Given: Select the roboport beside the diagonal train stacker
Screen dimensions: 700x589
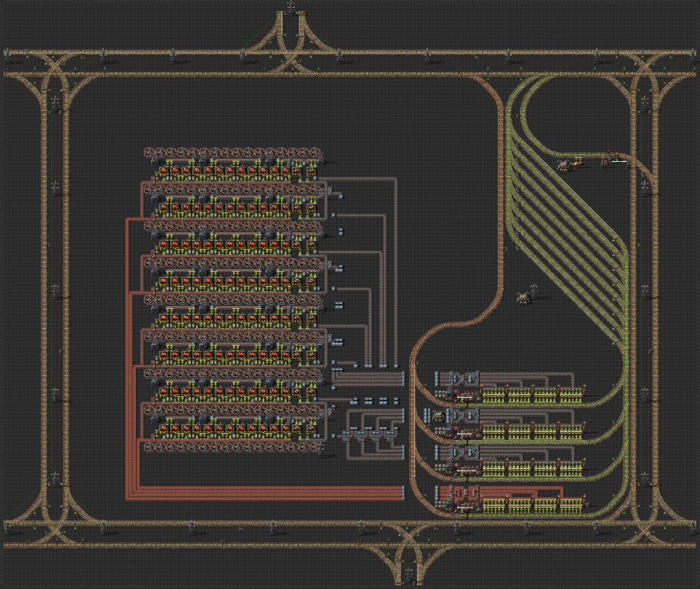Looking at the screenshot, I should click(523, 298).
